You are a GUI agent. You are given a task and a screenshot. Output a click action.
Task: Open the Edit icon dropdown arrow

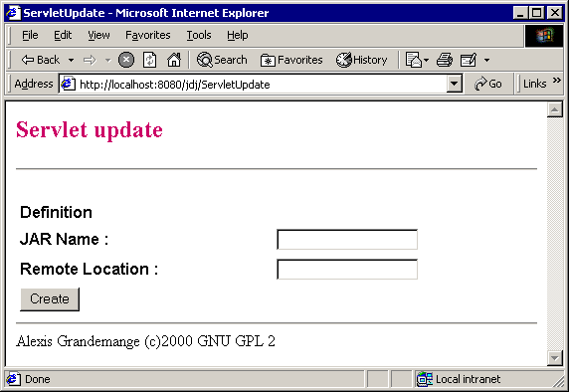[x=487, y=60]
